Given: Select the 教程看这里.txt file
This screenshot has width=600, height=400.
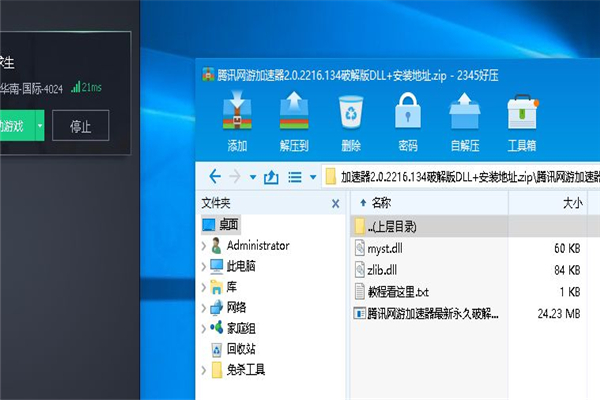Looking at the screenshot, I should (391, 292).
